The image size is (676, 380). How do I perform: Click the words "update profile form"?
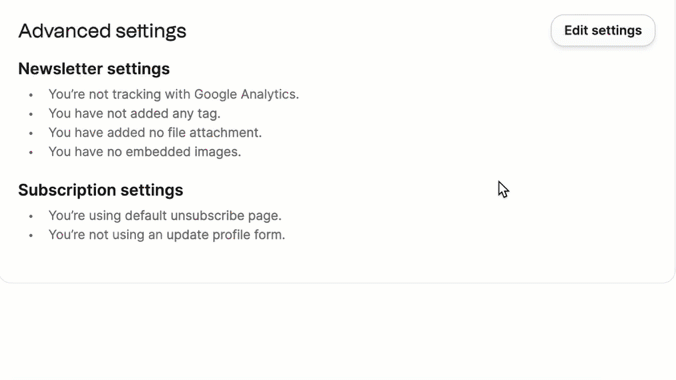point(225,235)
